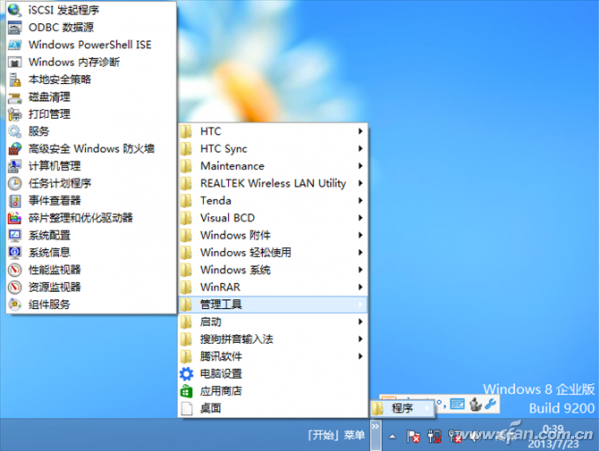This screenshot has height=451, width=600.
Task: Expand the Tenda submenu arrow
Action: 360,200
